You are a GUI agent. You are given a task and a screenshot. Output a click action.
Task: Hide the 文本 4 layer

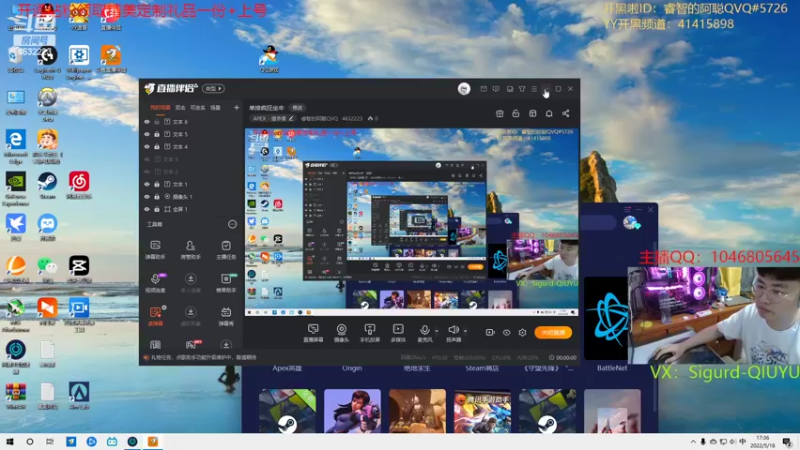(147, 146)
